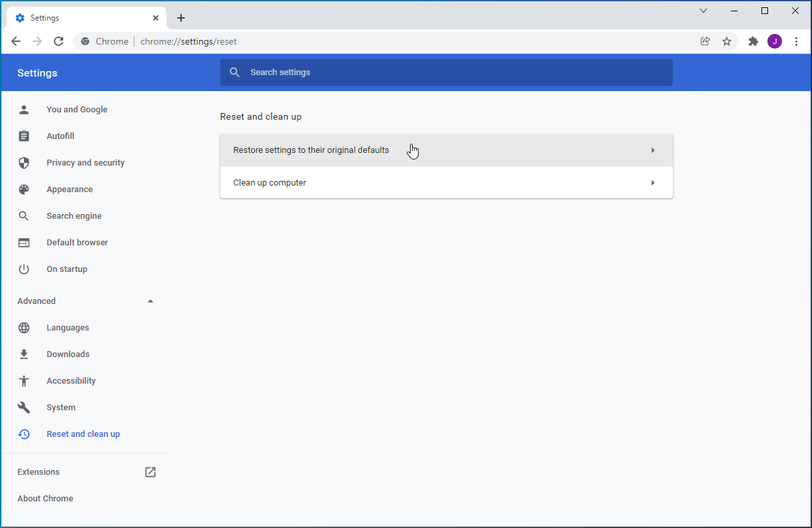Click the Languages globe icon
This screenshot has width=812, height=528.
24,327
